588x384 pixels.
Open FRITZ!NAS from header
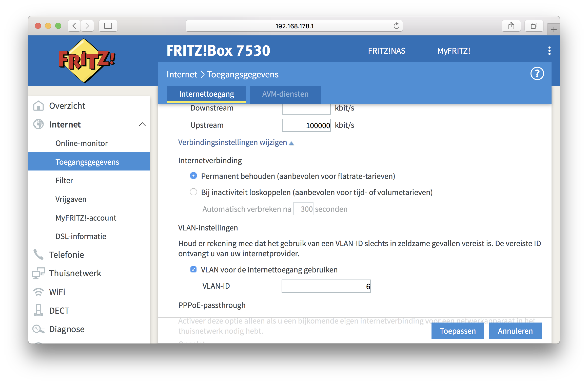[387, 51]
